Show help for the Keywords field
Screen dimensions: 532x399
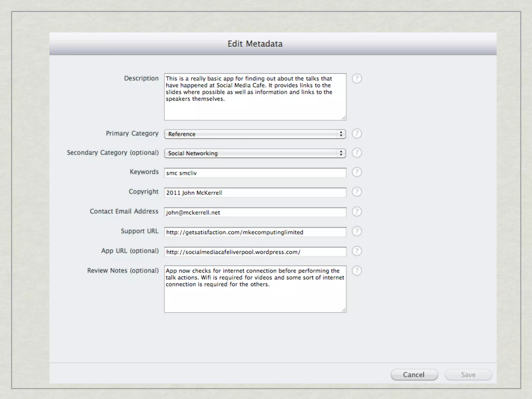(x=357, y=172)
